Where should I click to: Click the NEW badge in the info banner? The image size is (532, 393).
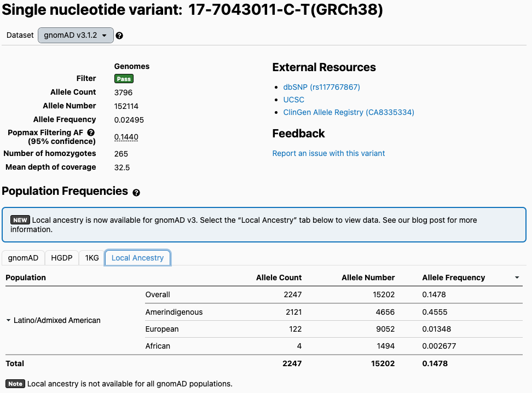pyautogui.click(x=20, y=220)
